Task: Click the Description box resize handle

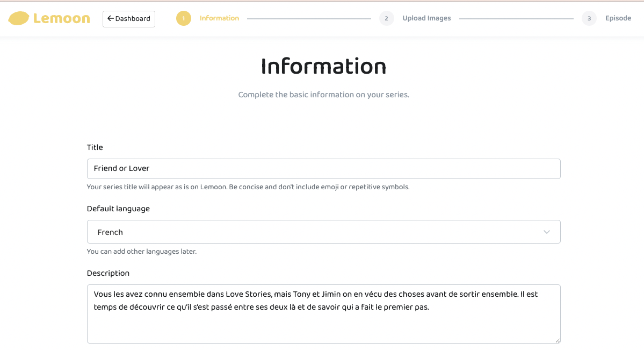Action: [558, 340]
